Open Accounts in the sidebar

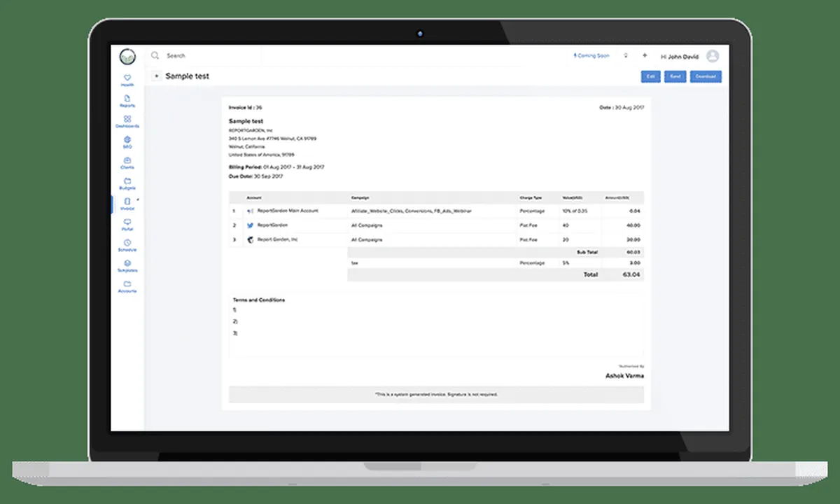pyautogui.click(x=127, y=286)
